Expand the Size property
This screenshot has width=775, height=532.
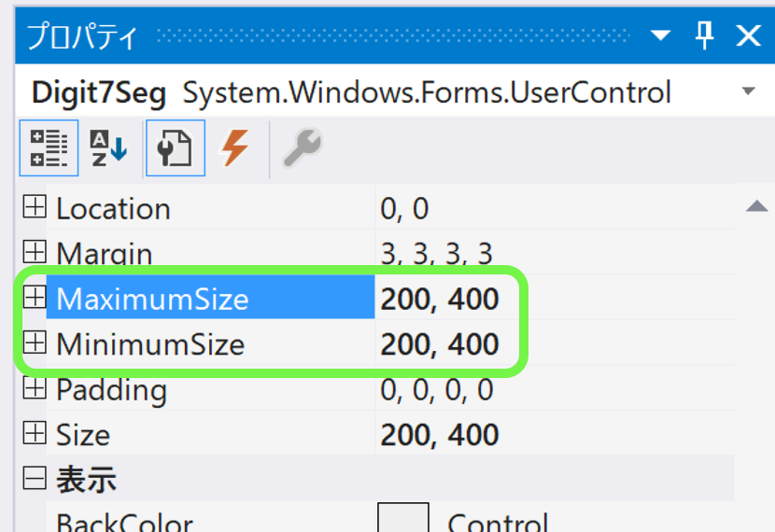click(35, 433)
